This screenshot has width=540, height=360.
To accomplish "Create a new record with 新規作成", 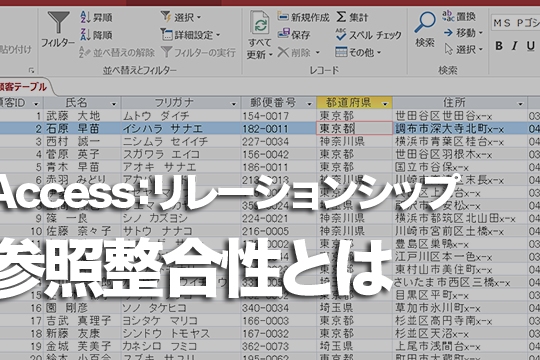I will coord(304,17).
